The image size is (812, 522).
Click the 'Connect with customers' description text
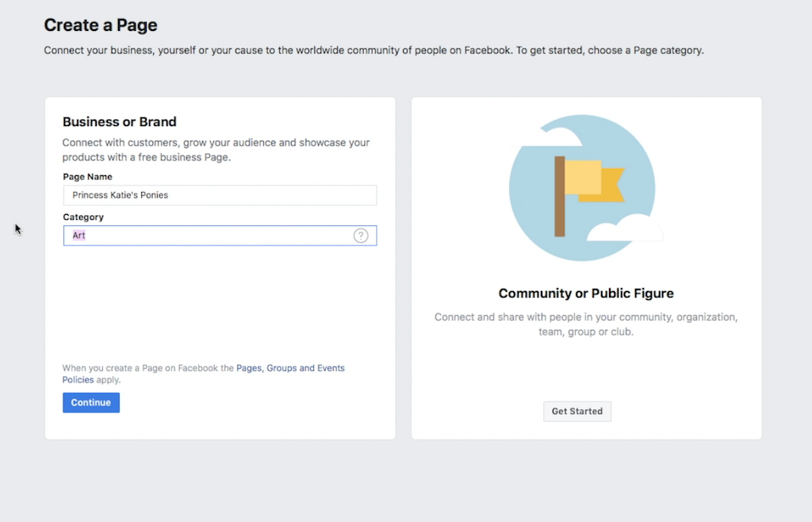click(216, 150)
